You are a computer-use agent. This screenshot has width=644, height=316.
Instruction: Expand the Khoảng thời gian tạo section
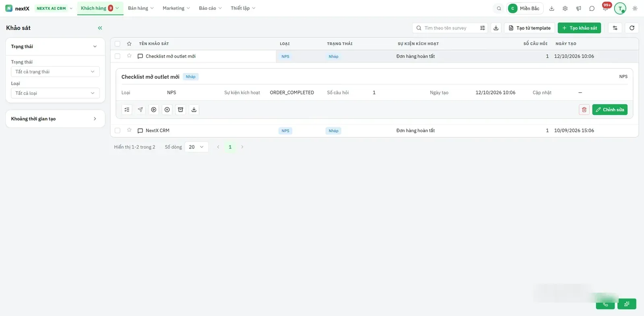55,119
